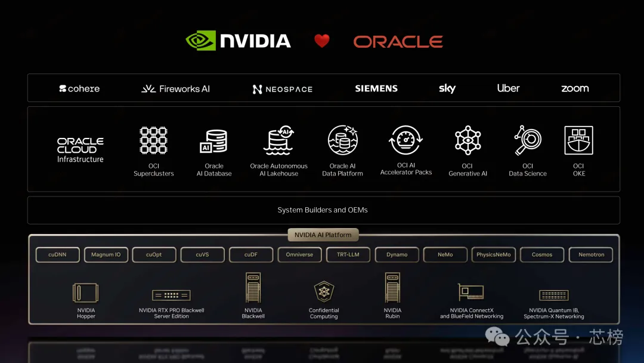This screenshot has height=363, width=644.
Task: Click the NVIDIA Hopper chip icon
Action: (85, 293)
